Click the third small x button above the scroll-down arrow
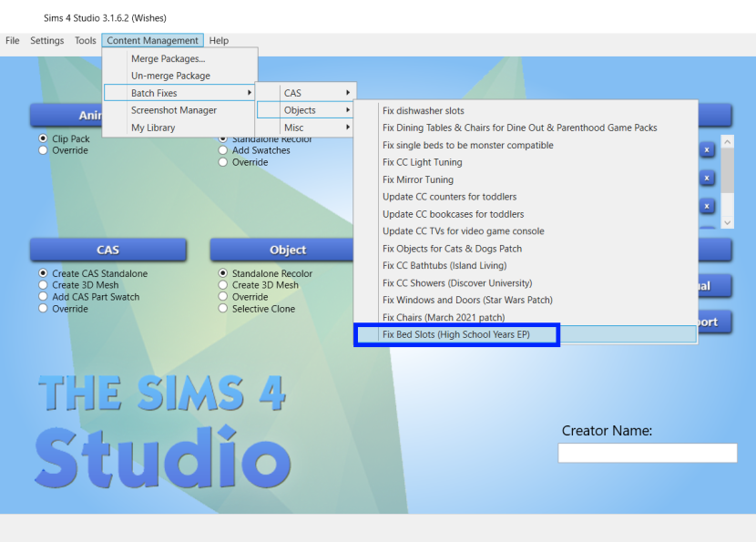The width and height of the screenshot is (756, 542). click(706, 207)
